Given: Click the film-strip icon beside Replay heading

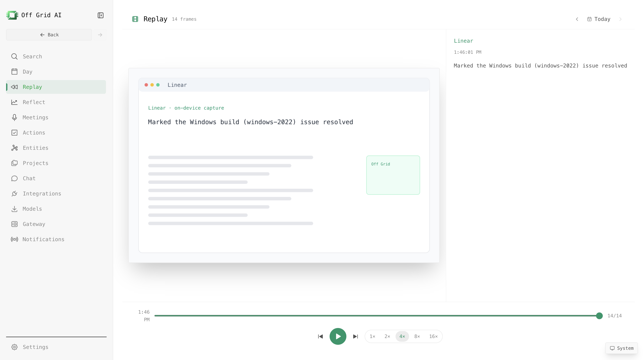Looking at the screenshot, I should 135,19.
